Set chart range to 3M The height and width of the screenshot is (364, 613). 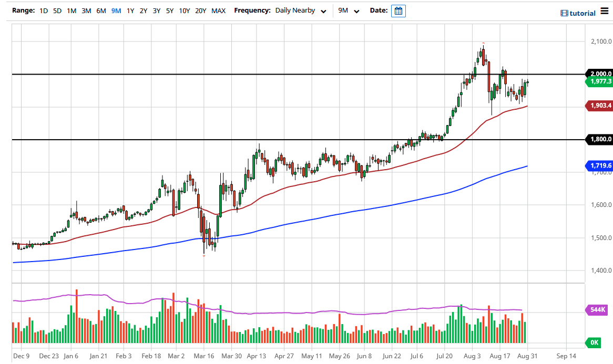click(x=86, y=11)
